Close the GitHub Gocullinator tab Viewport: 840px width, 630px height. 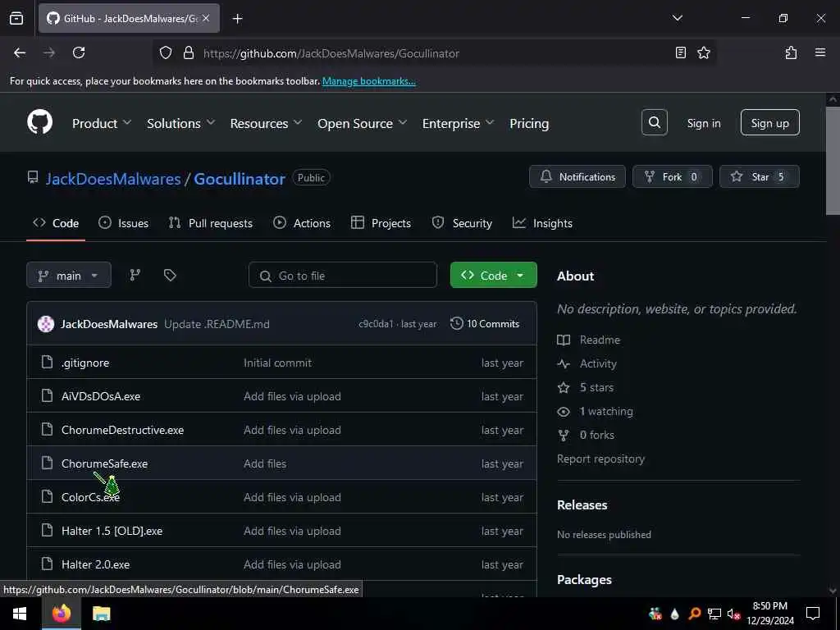(x=206, y=18)
